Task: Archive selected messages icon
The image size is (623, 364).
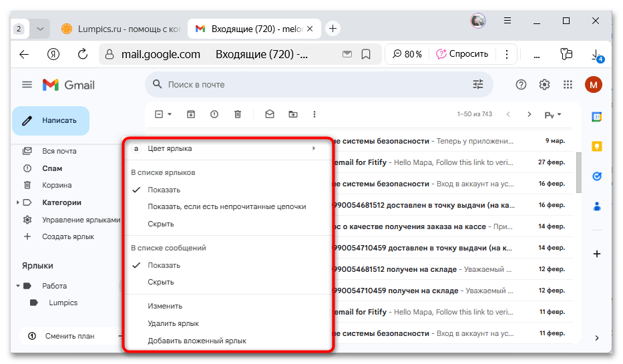Action: (x=191, y=114)
